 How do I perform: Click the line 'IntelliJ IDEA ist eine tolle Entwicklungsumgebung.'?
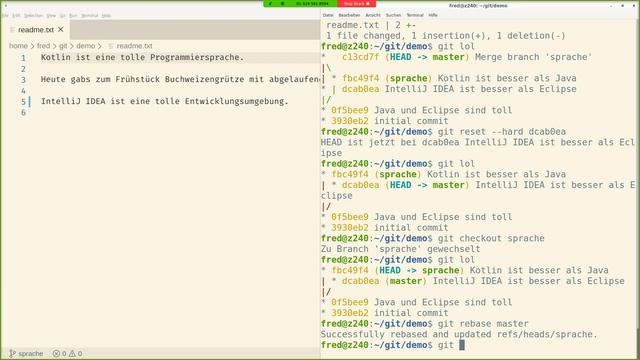(164, 101)
